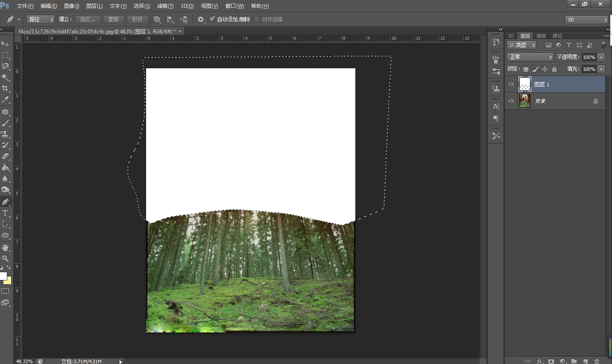
Task: Select the Crop tool
Action: click(5, 88)
